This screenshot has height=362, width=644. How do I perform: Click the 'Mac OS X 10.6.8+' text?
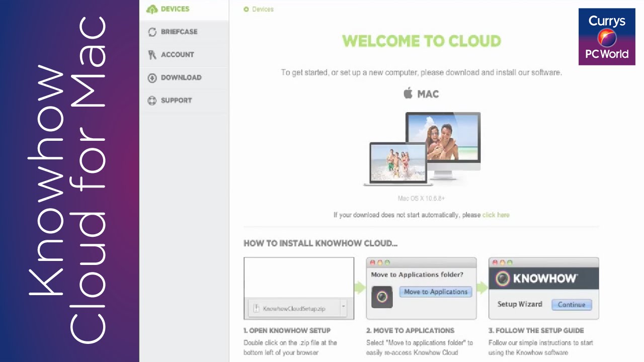tap(421, 198)
